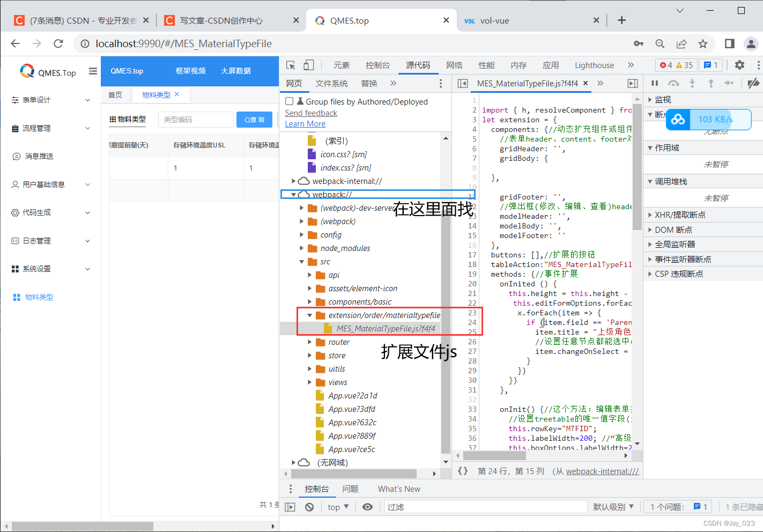Toggle the file navigator sidebar icon
This screenshot has width=763, height=532.
463,83
